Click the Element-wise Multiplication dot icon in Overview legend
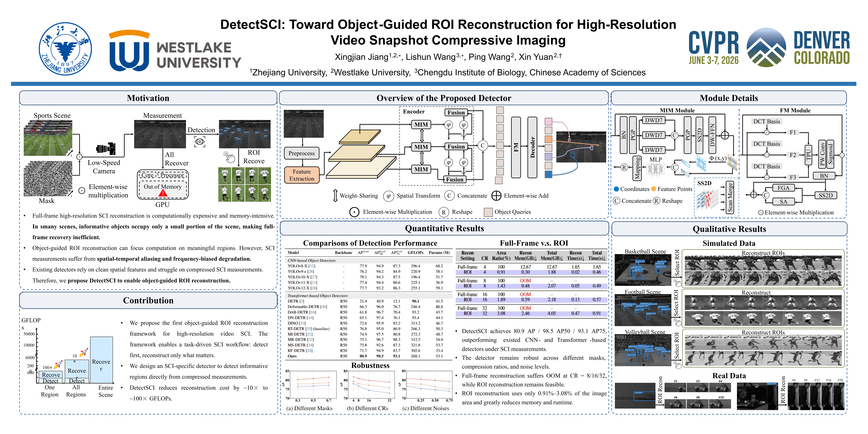 (x=354, y=212)
